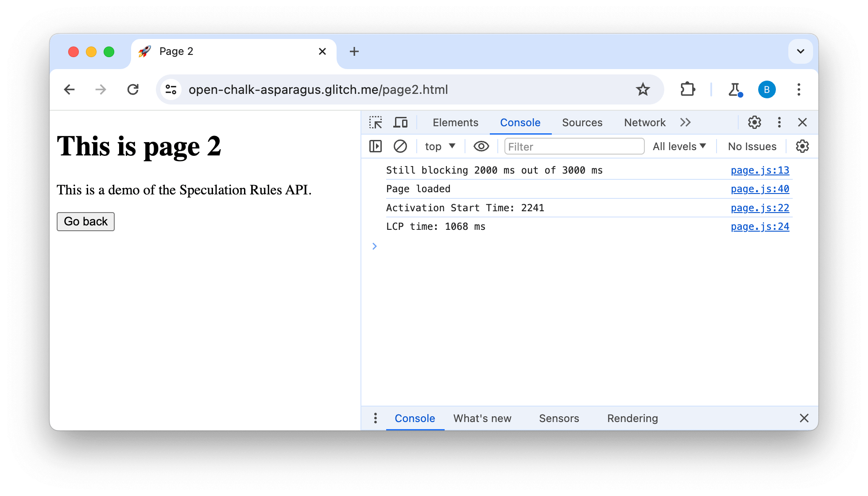Click the clear console icon
The width and height of the screenshot is (868, 496).
tap(399, 146)
